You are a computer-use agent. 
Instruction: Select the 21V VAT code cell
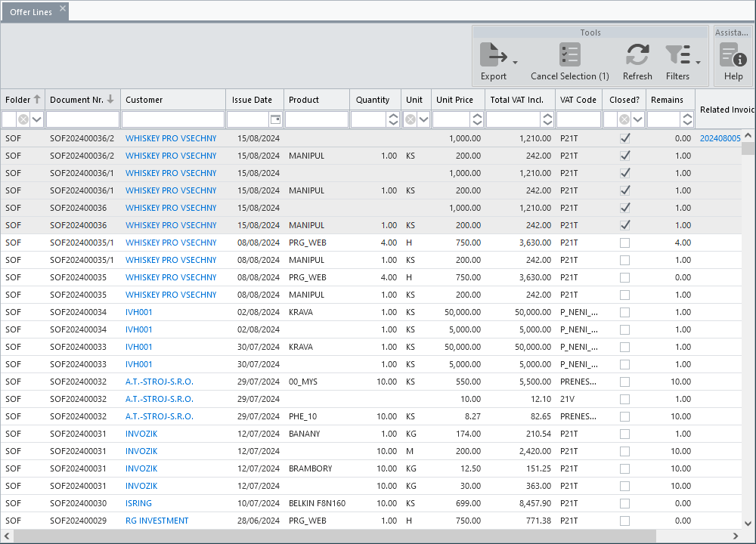(x=578, y=399)
